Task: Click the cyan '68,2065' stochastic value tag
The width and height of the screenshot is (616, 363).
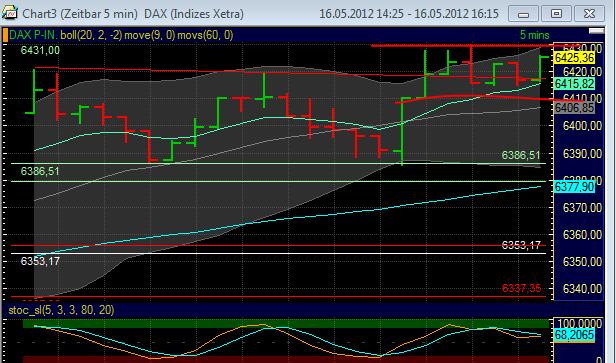Action: (x=574, y=336)
